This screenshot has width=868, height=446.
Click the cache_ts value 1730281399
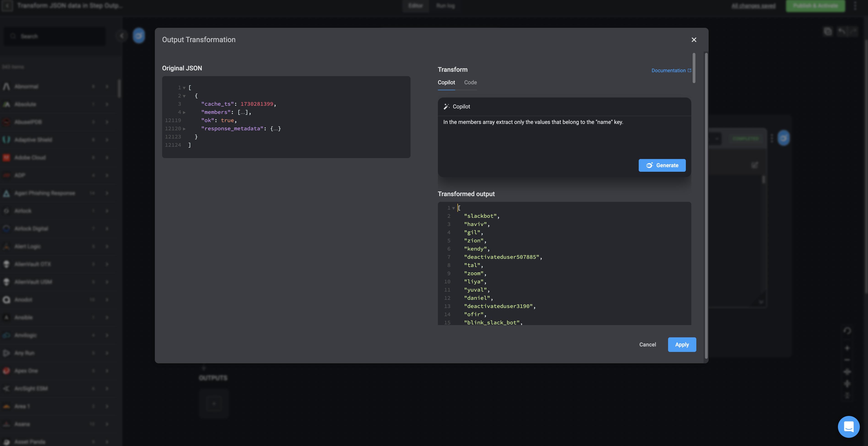257,104
